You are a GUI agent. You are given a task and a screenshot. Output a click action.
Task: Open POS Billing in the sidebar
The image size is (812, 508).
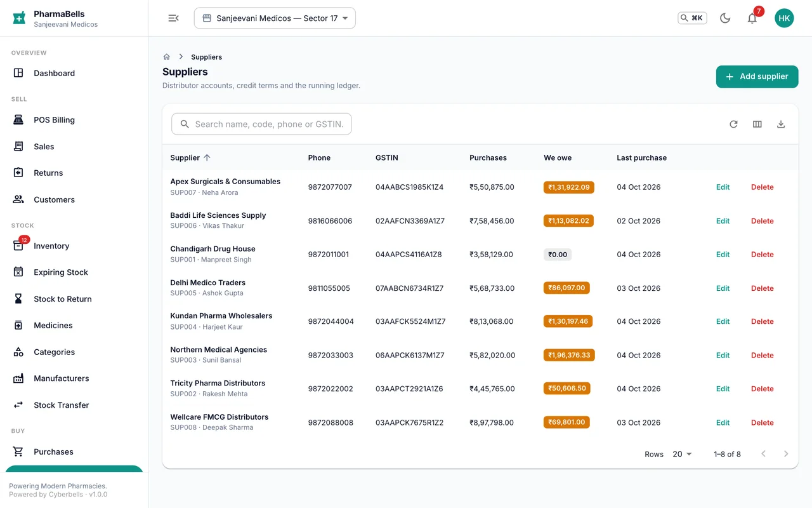coord(74,120)
